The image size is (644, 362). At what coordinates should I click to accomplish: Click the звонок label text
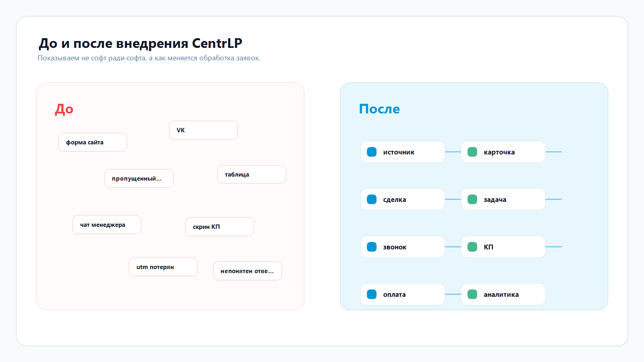click(394, 247)
